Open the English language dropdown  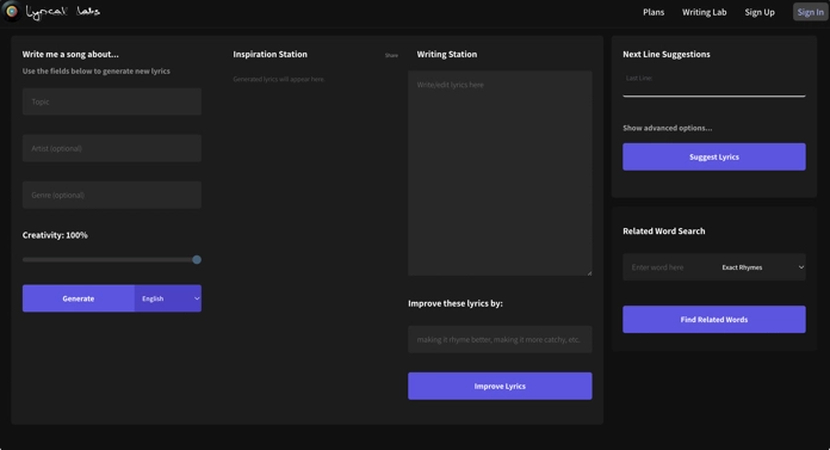(168, 298)
